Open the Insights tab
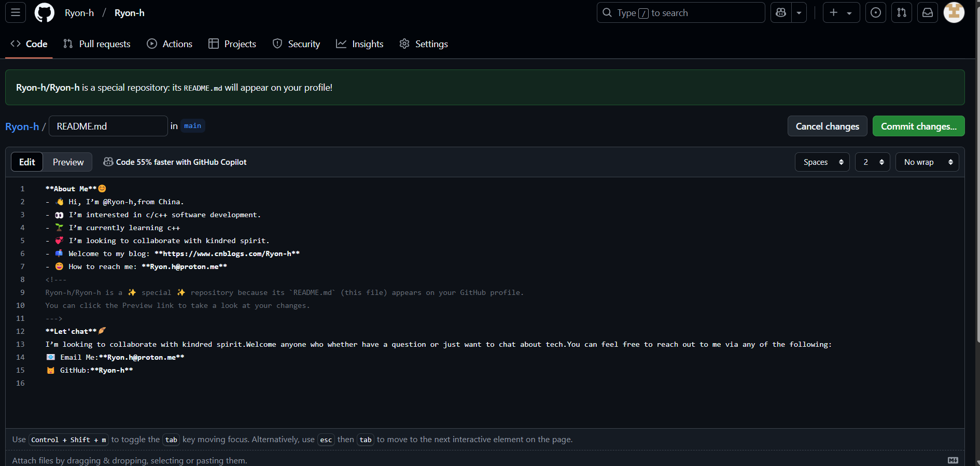 point(360,44)
